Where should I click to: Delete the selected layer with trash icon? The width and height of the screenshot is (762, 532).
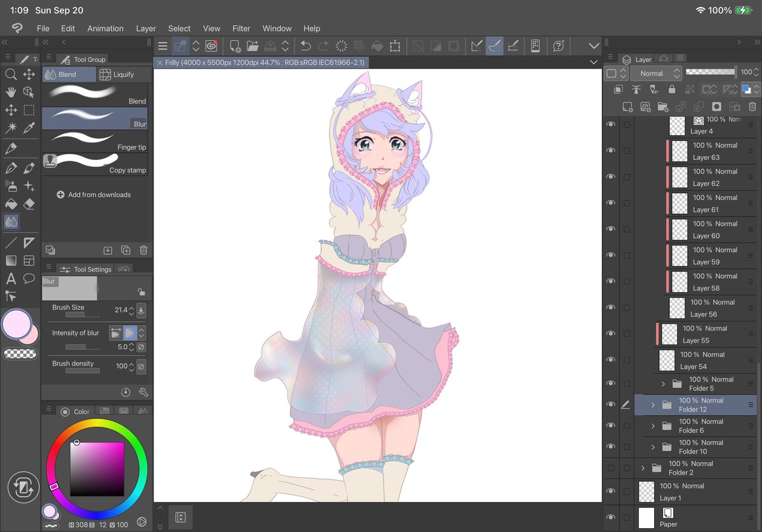752,107
